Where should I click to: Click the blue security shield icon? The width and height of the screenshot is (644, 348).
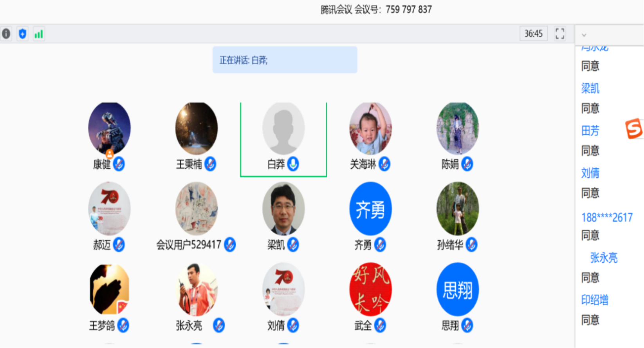point(23,34)
